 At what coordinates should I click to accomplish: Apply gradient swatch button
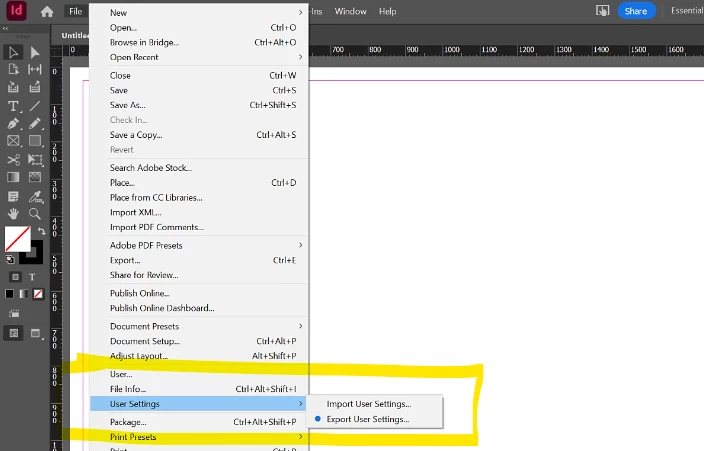click(24, 294)
